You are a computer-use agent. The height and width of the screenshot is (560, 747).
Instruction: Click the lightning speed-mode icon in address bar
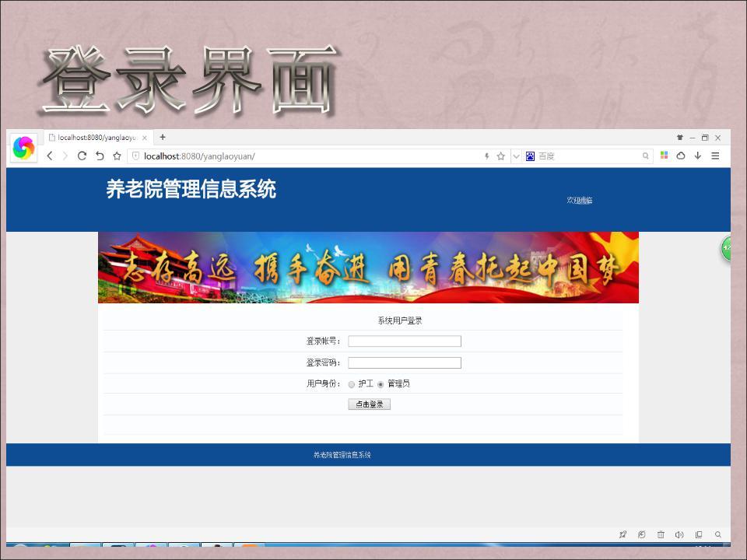[486, 156]
